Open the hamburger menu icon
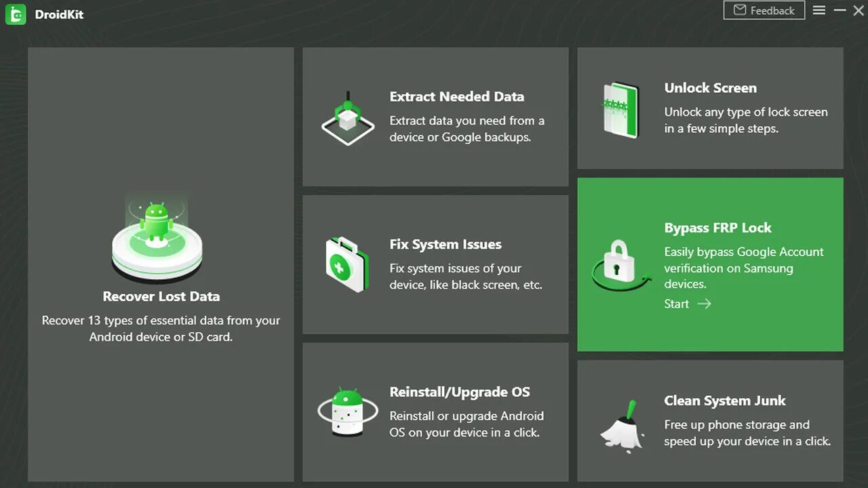868x488 pixels. point(819,10)
